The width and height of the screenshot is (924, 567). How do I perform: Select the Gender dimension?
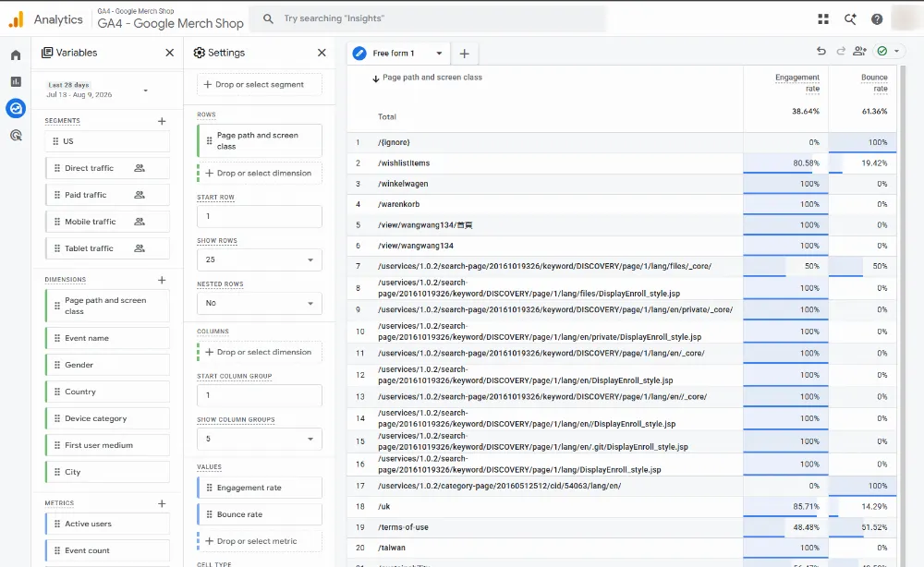click(x=107, y=365)
